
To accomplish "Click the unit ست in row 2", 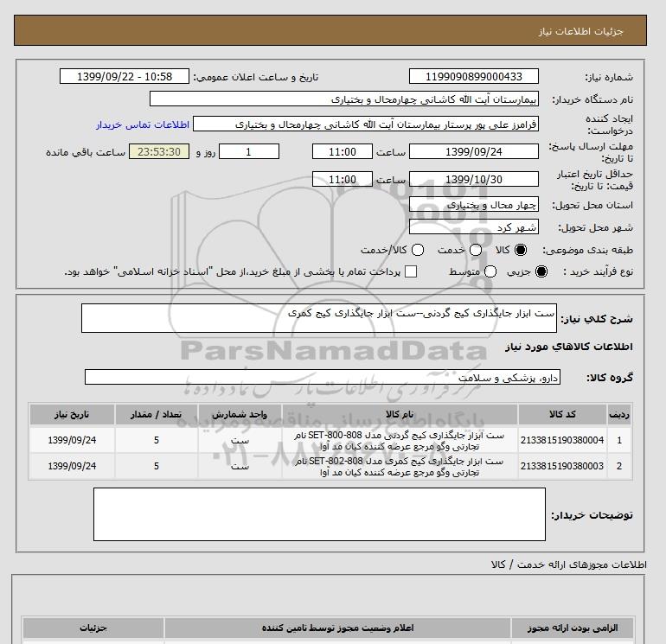I will pos(240,467).
